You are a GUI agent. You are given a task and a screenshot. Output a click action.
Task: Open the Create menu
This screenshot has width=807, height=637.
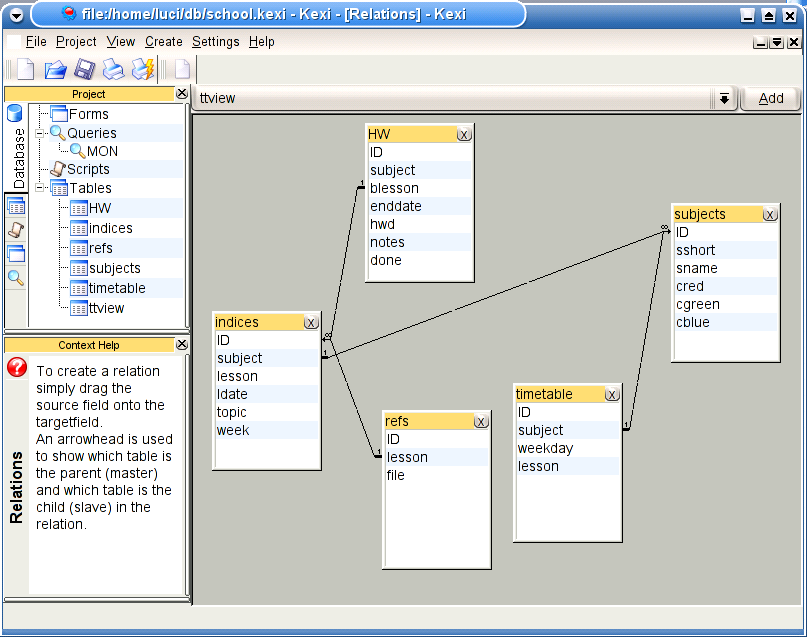click(163, 42)
